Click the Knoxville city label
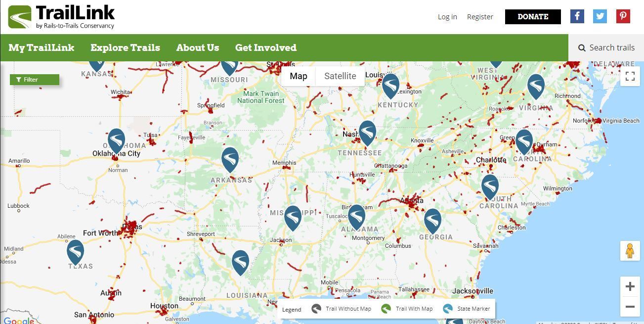 [x=422, y=140]
